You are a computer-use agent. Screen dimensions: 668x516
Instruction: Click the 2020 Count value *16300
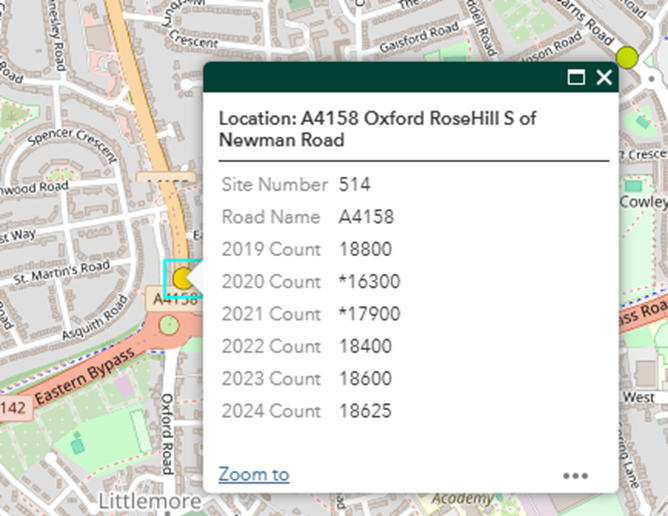click(x=369, y=282)
